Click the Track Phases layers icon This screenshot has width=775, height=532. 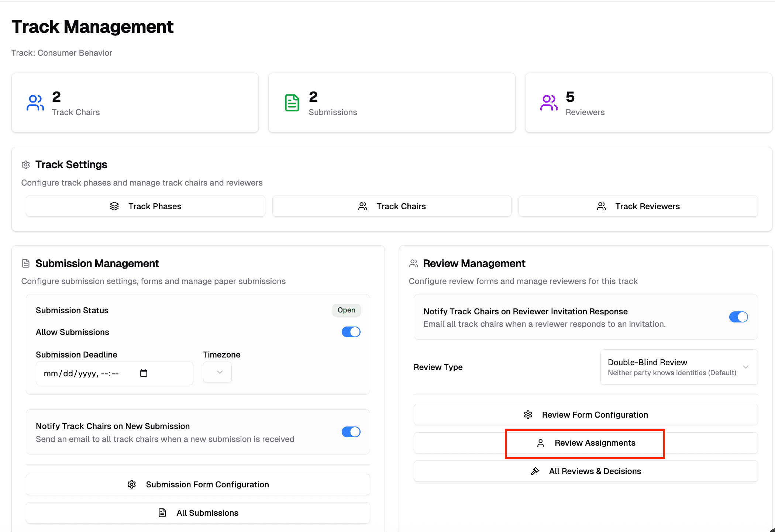click(x=114, y=206)
